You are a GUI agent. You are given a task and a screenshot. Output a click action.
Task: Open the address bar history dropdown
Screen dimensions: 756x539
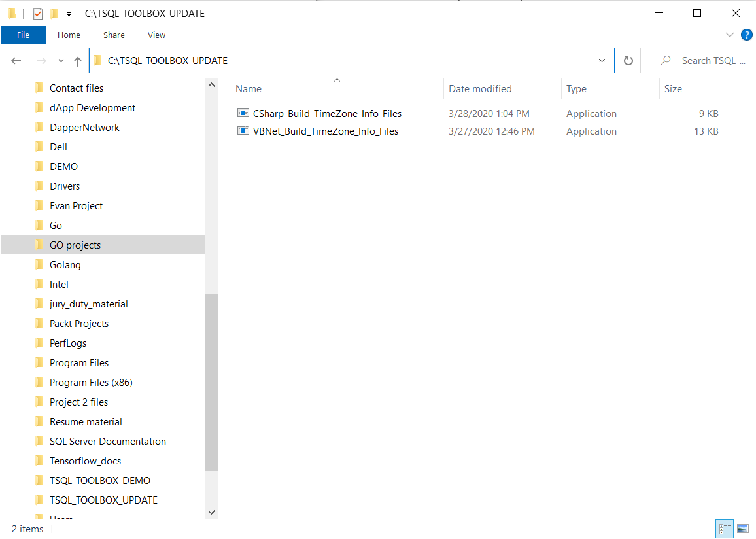(602, 61)
